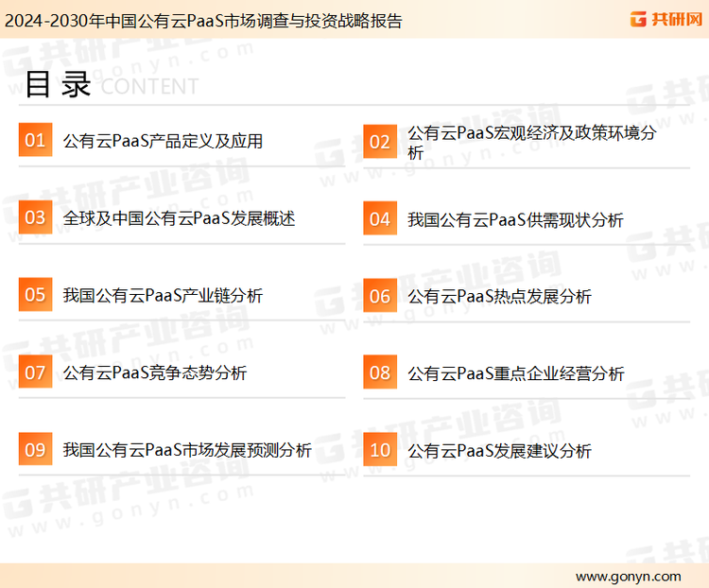Open chapter 公有云PaaS竞争态势分析
The width and height of the screenshot is (709, 588).
tap(155, 373)
